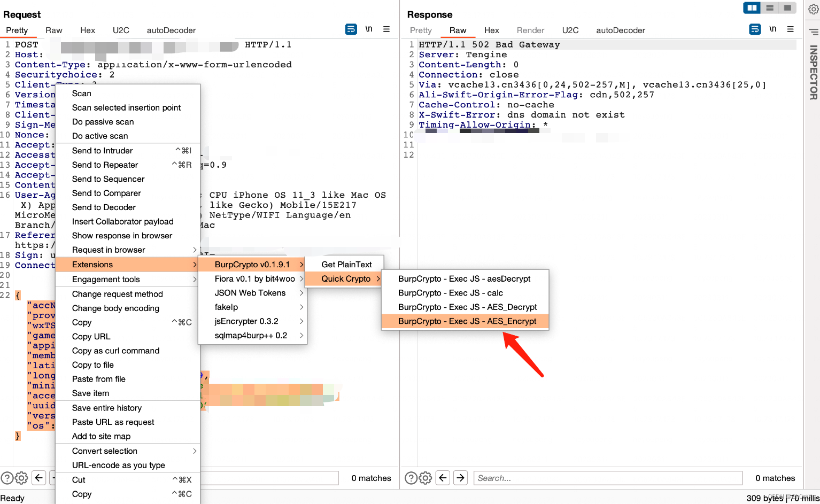Select Copy URL menu entry
Image resolution: width=820 pixels, height=504 pixels.
(x=128, y=337)
